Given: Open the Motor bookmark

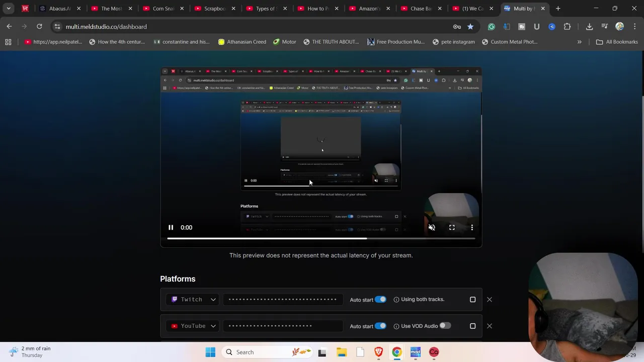Looking at the screenshot, I should tap(284, 42).
